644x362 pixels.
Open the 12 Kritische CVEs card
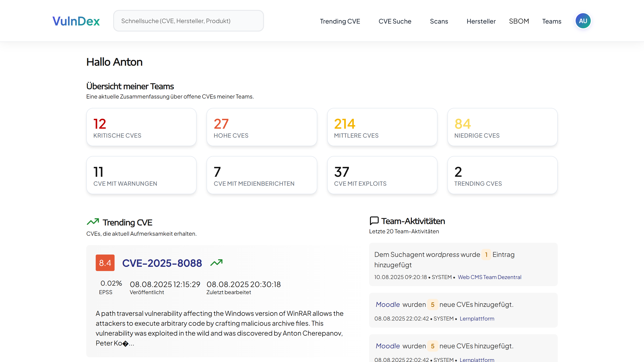[141, 127]
